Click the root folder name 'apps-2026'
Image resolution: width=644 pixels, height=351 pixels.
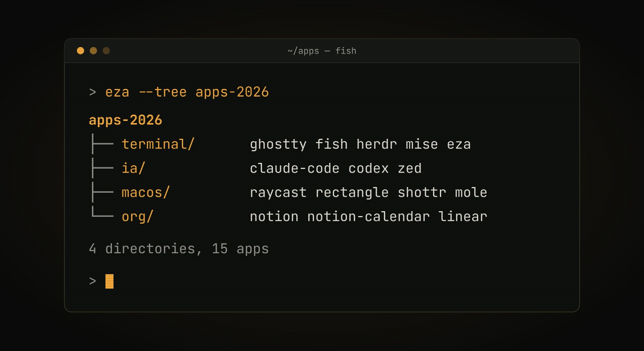125,120
